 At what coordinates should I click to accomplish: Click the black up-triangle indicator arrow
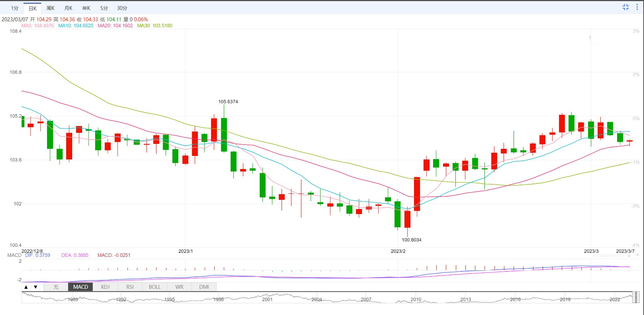coord(26,287)
